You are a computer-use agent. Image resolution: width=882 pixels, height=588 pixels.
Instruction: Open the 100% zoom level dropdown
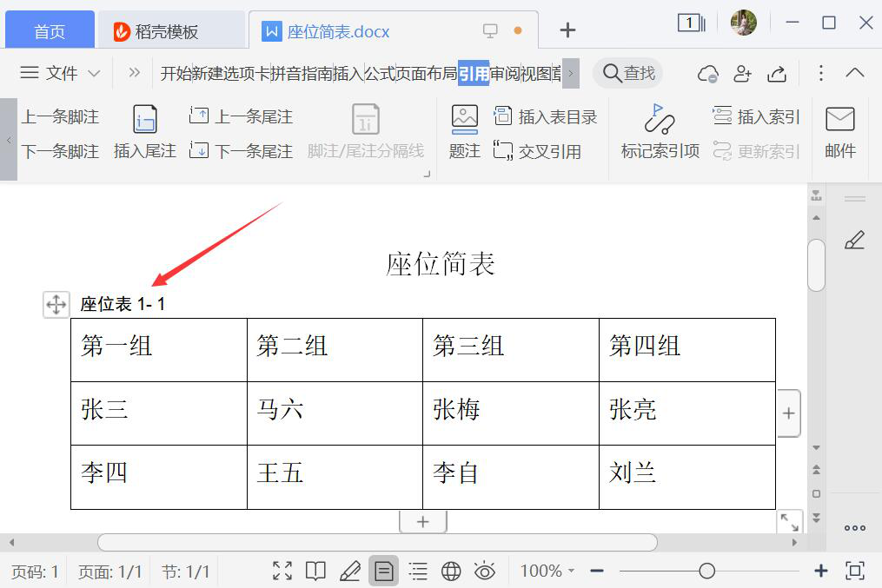[547, 571]
